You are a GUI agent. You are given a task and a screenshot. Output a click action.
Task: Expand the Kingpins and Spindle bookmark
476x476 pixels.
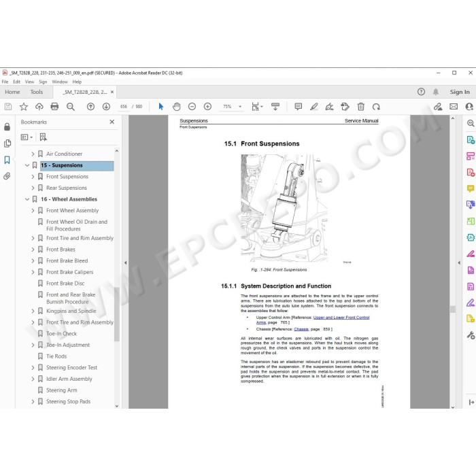pos(33,311)
